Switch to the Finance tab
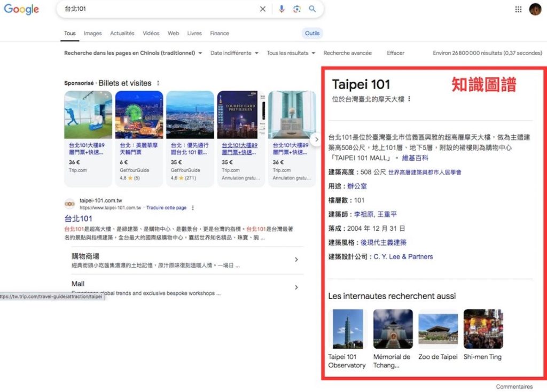The height and width of the screenshot is (392, 547). (x=220, y=34)
